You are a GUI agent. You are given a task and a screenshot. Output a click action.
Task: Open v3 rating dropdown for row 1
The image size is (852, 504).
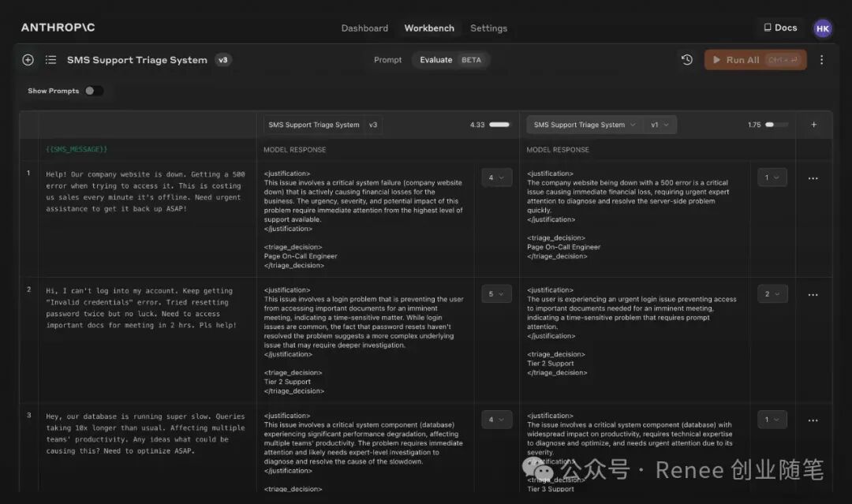[497, 177]
